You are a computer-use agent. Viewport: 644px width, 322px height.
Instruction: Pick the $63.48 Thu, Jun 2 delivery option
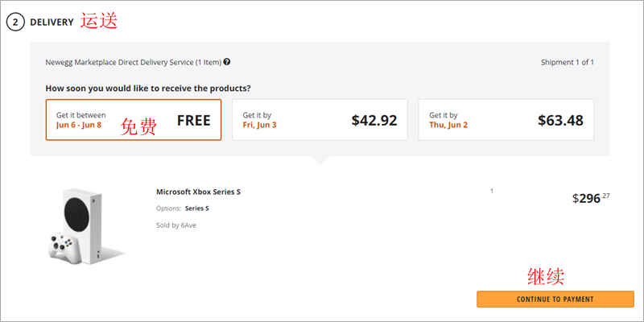pos(506,120)
